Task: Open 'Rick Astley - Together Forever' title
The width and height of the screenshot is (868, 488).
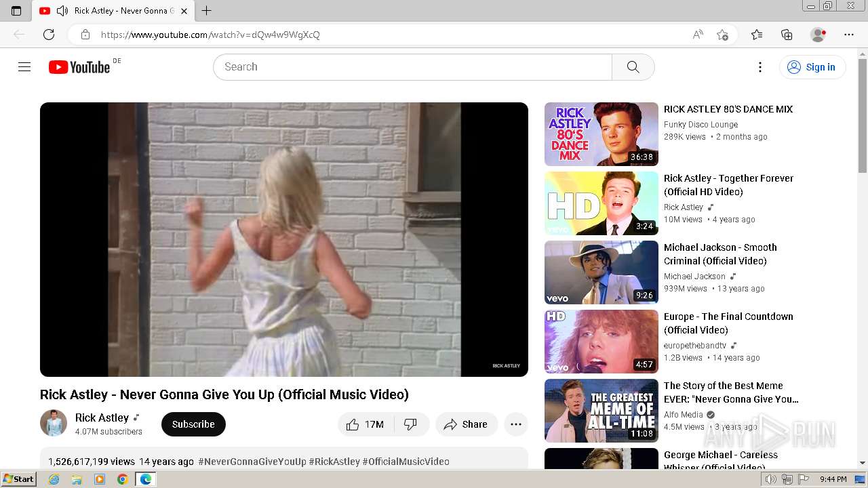Action: coord(728,185)
